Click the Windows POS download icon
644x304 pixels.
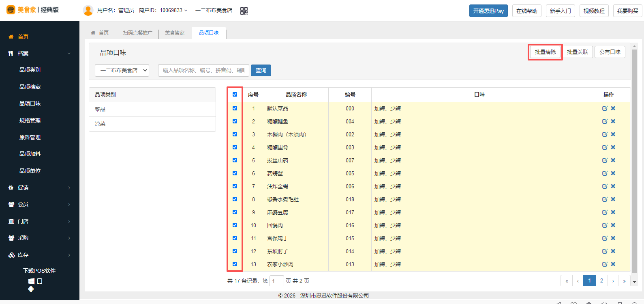[31, 281]
